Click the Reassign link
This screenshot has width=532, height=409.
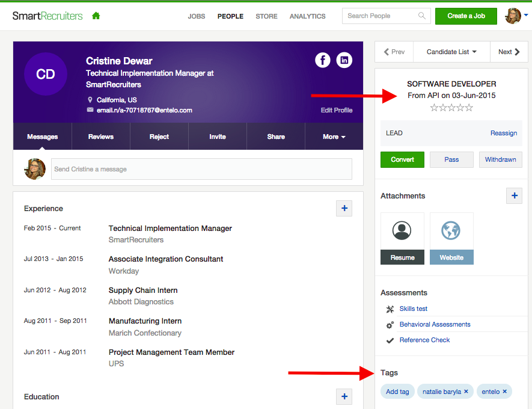(x=503, y=133)
